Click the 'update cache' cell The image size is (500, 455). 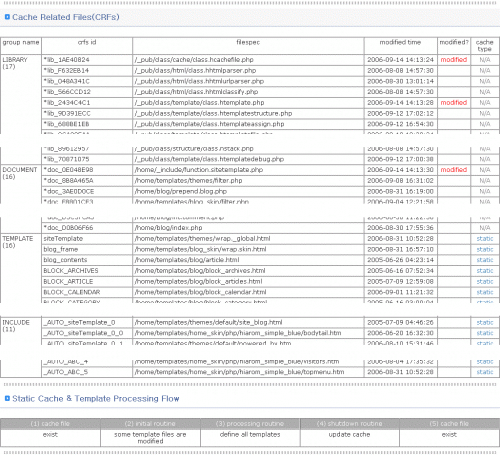pyautogui.click(x=349, y=438)
